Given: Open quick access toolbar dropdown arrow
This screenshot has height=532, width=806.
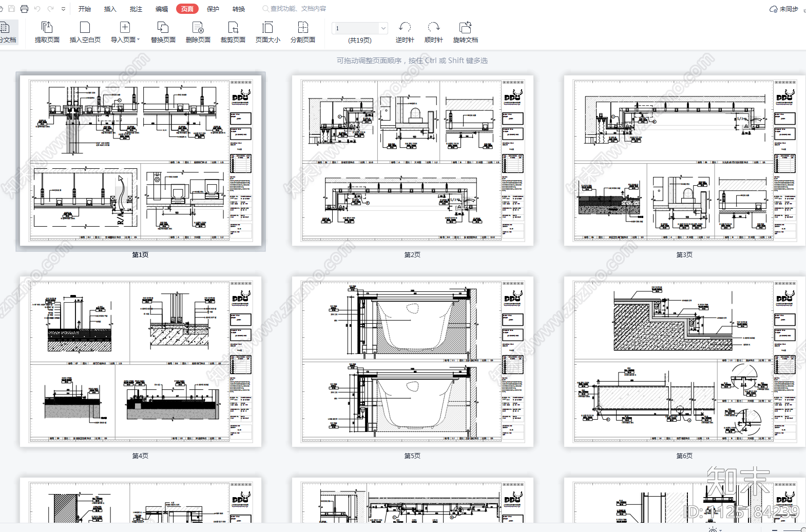Looking at the screenshot, I should (x=63, y=9).
